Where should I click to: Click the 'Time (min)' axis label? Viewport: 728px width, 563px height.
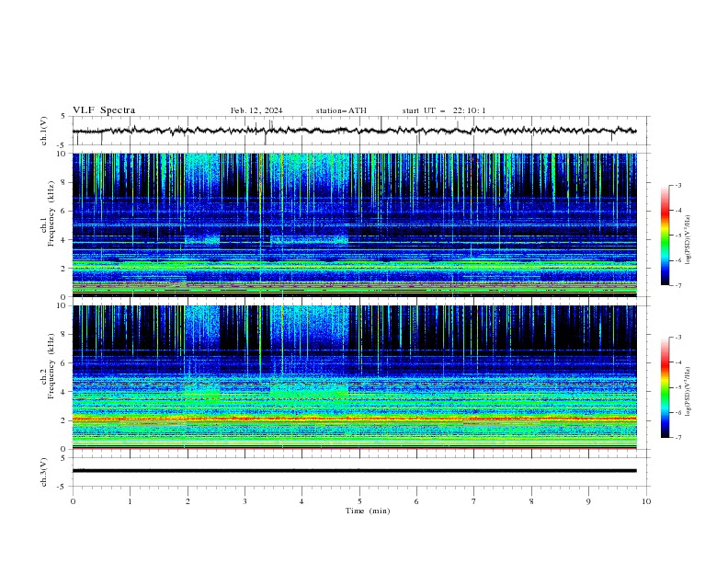pyautogui.click(x=368, y=511)
